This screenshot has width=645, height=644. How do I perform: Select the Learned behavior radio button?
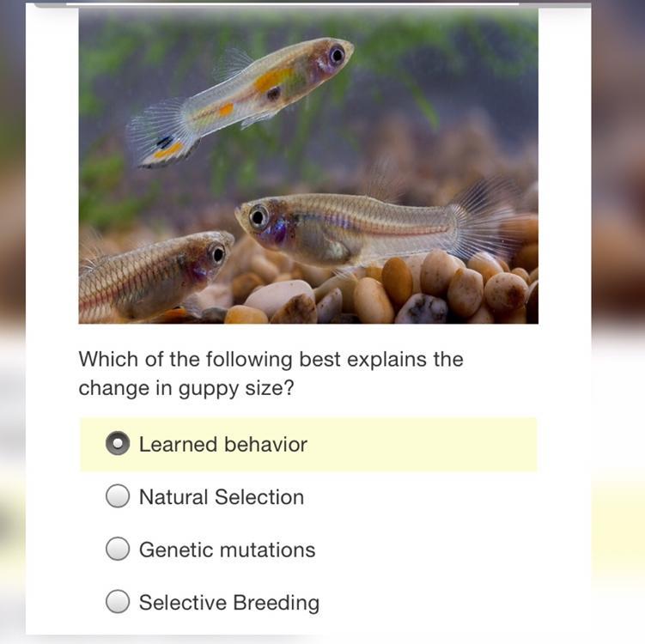click(x=118, y=444)
